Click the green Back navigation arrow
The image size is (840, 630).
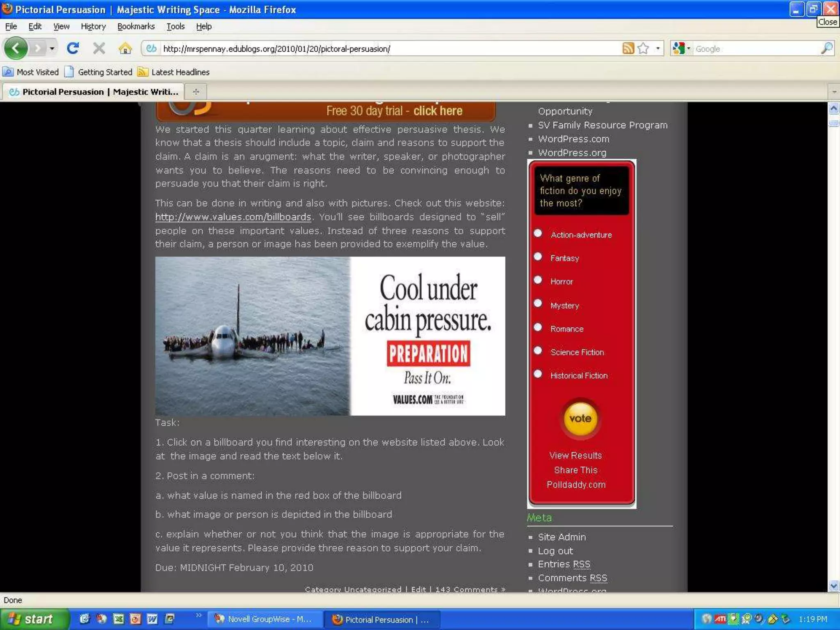point(16,48)
